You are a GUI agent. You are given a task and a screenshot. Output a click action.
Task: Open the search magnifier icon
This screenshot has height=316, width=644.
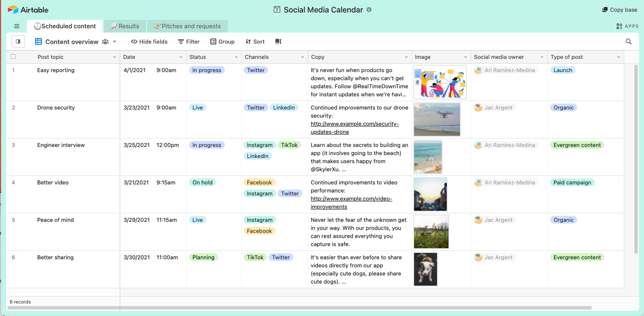pos(629,41)
